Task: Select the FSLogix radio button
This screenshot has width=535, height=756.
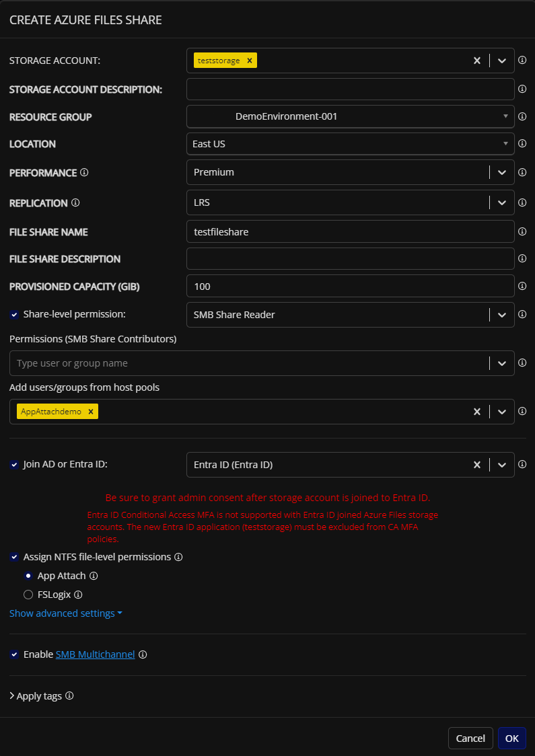Action: [x=28, y=595]
